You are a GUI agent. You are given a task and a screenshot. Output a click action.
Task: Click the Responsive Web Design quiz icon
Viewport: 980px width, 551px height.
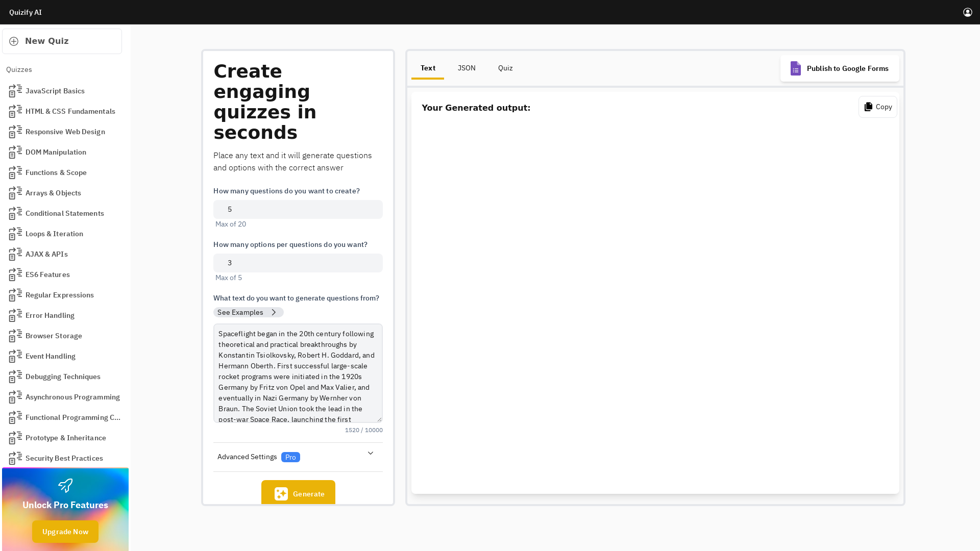coord(15,132)
